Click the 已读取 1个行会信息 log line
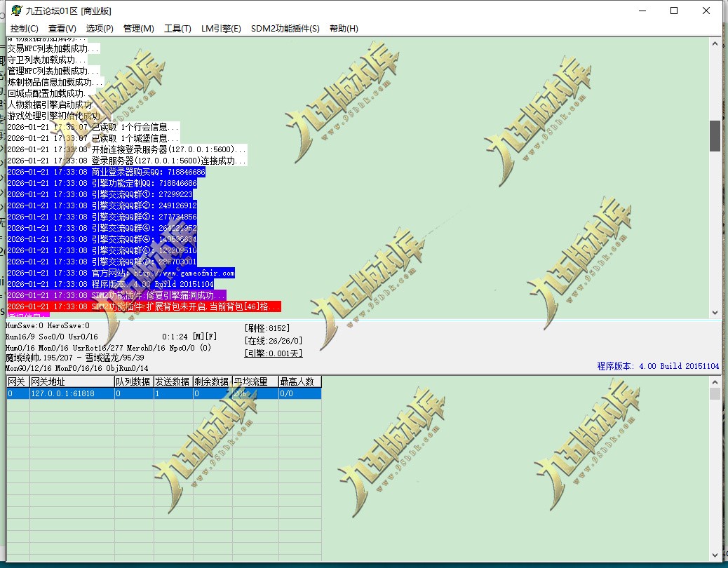Screen dimensions: 728x568 pyautogui.click(x=93, y=127)
